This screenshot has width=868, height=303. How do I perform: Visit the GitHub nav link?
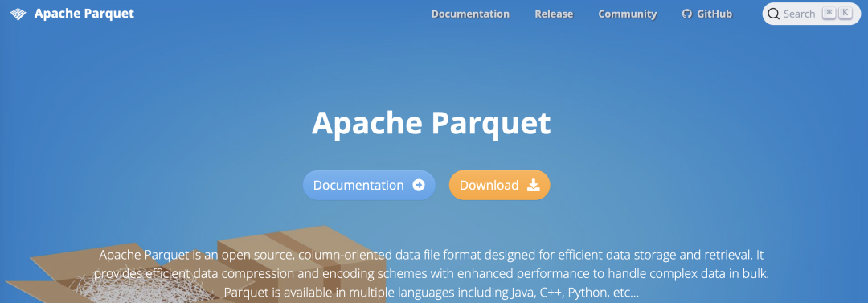tap(707, 14)
